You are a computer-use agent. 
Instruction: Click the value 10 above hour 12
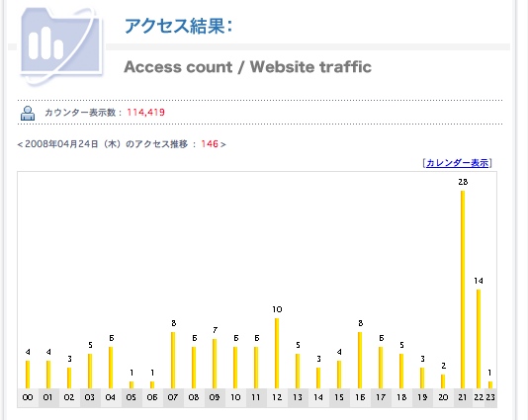point(277,309)
